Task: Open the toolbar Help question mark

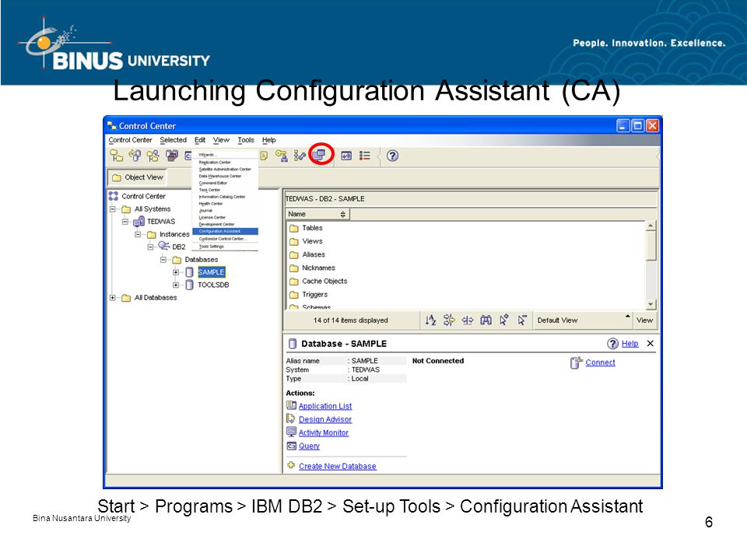Action: pos(392,156)
